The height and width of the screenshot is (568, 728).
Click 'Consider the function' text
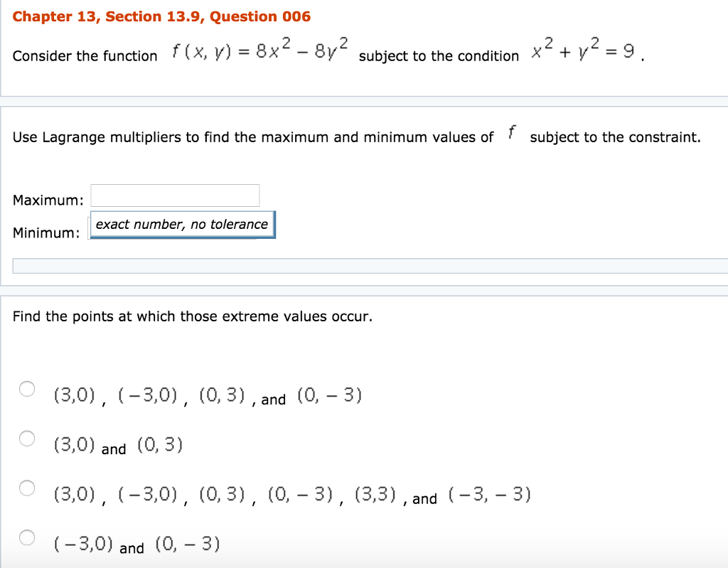pyautogui.click(x=85, y=55)
